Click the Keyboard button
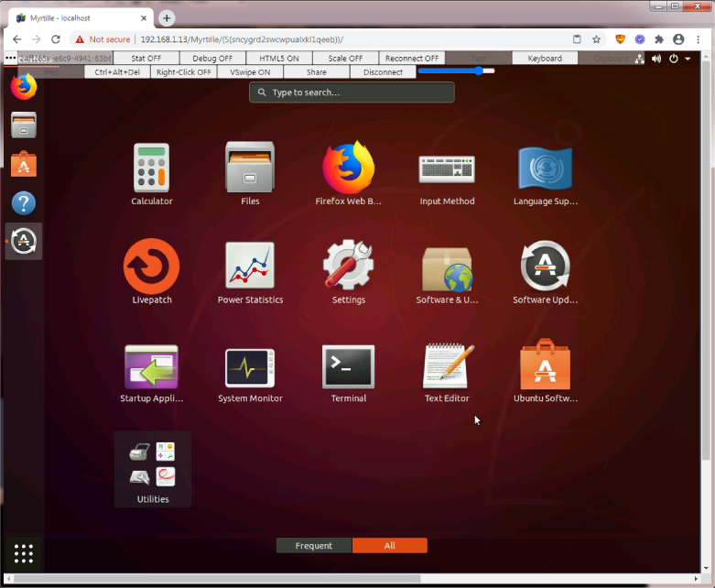Viewport: 715px width, 588px height. (x=545, y=58)
